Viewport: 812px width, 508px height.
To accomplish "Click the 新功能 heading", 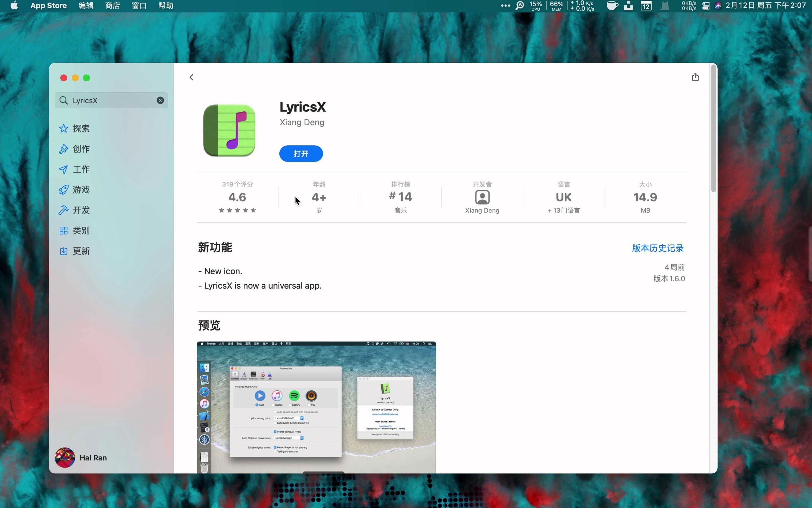I will (x=215, y=247).
